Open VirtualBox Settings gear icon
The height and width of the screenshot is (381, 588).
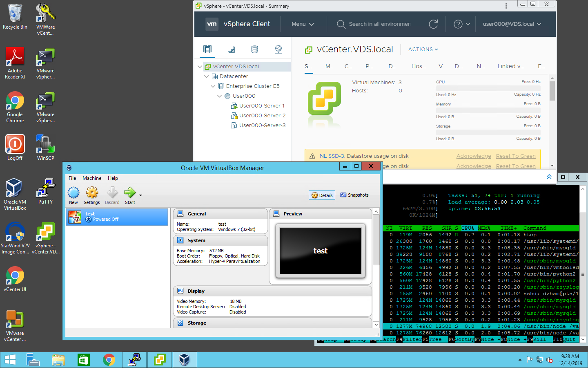[x=92, y=196]
